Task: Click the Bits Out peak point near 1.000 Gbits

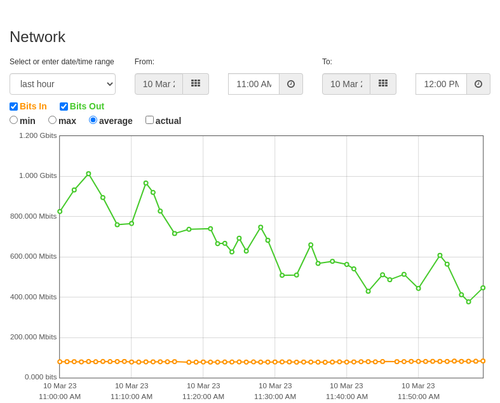Action: tap(88, 174)
